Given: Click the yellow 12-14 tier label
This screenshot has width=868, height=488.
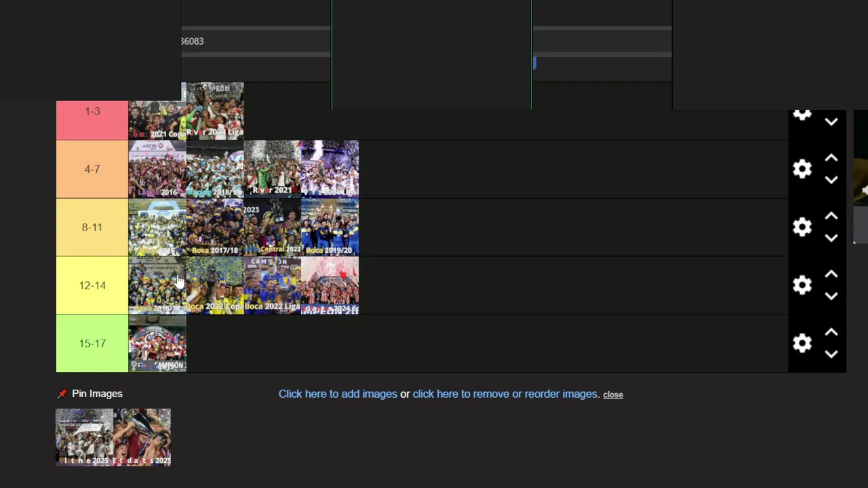Looking at the screenshot, I should [92, 285].
